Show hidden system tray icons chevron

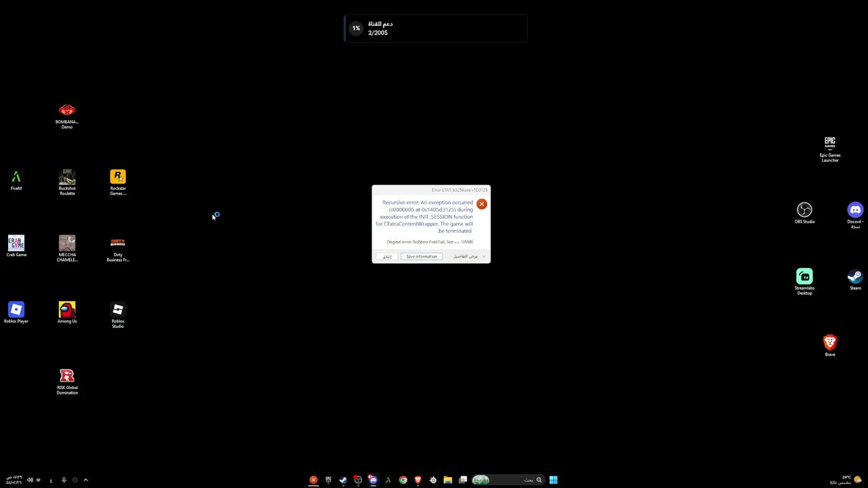pyautogui.click(x=85, y=480)
